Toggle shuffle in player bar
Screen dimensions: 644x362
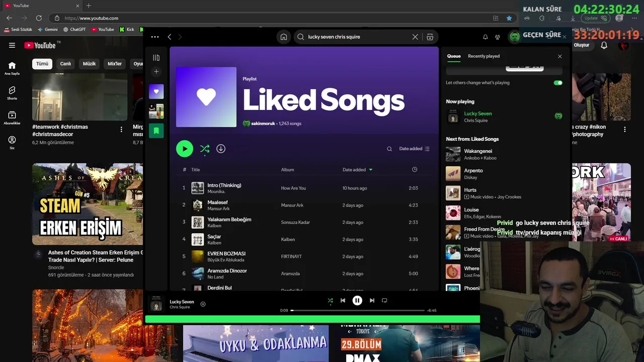(330, 301)
